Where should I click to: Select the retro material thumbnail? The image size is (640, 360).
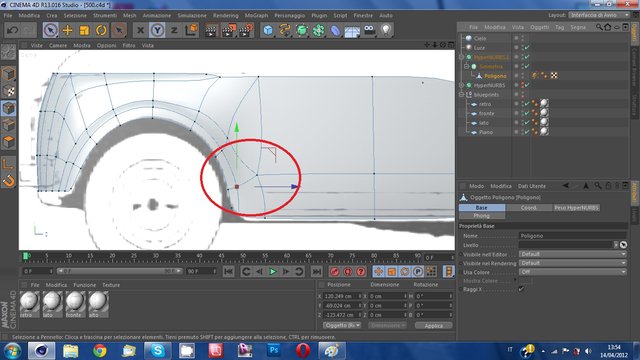[30, 304]
